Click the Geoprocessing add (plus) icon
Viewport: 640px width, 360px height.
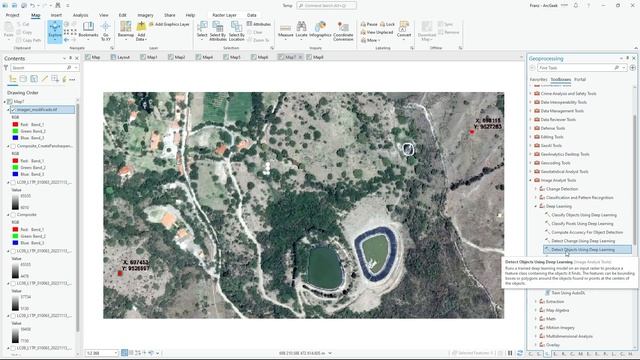[632, 68]
